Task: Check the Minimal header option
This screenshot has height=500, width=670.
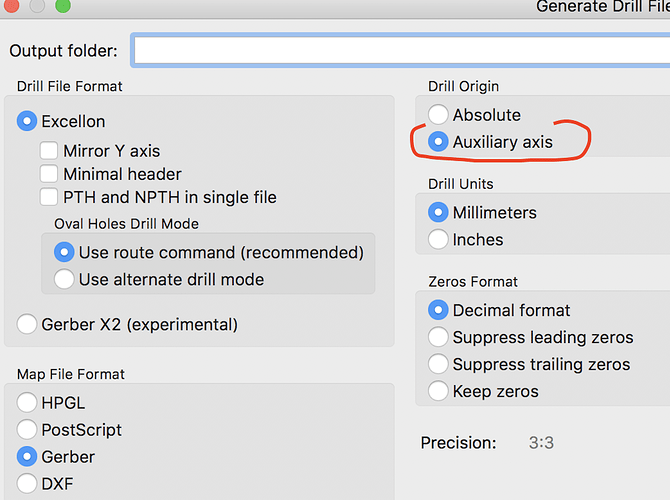Action: tap(49, 174)
